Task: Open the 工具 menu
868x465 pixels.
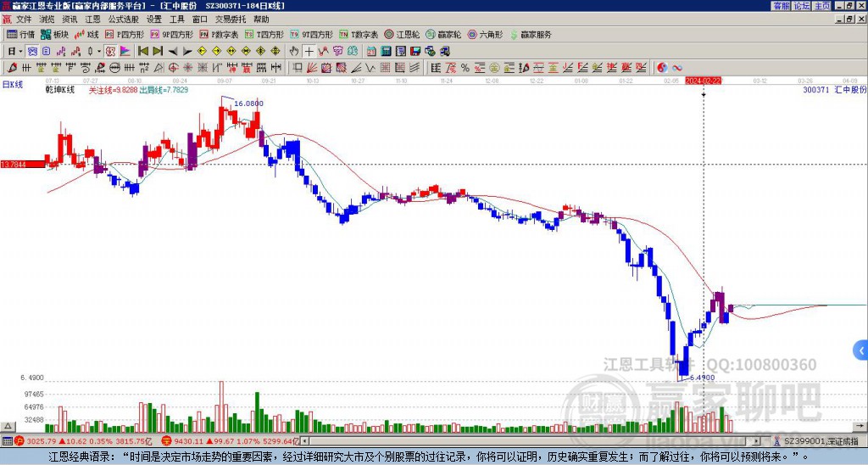Action: pyautogui.click(x=176, y=20)
